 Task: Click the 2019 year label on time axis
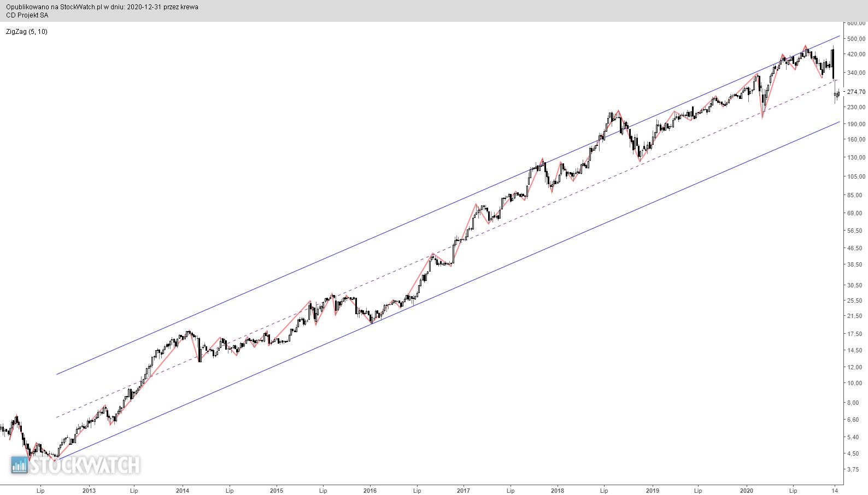pos(652,491)
